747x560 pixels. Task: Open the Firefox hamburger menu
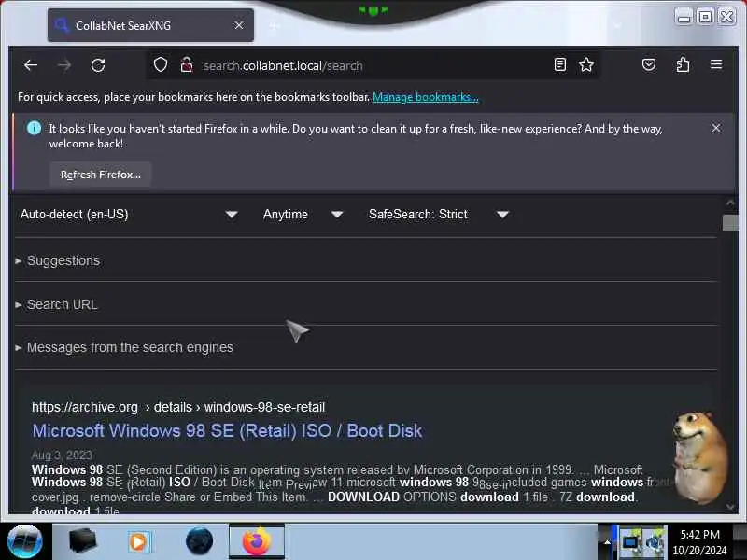[x=716, y=64]
